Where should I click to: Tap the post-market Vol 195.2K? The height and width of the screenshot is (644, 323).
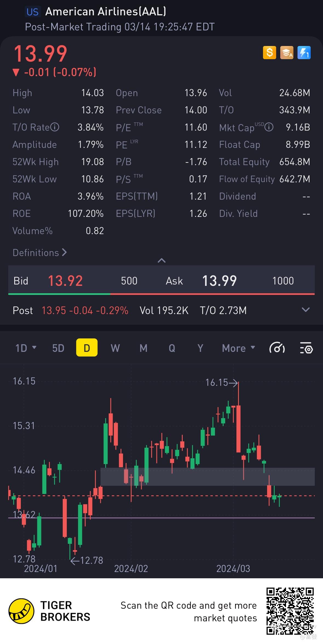pyautogui.click(x=164, y=311)
